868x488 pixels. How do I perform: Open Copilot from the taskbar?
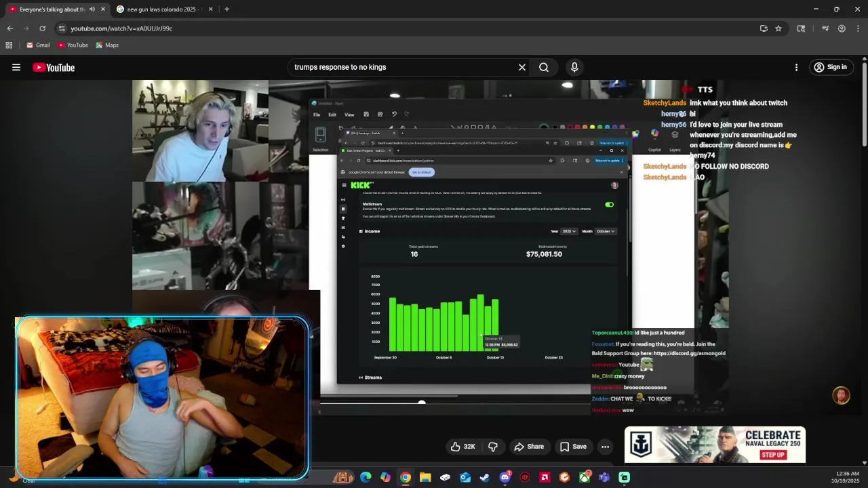click(x=385, y=477)
